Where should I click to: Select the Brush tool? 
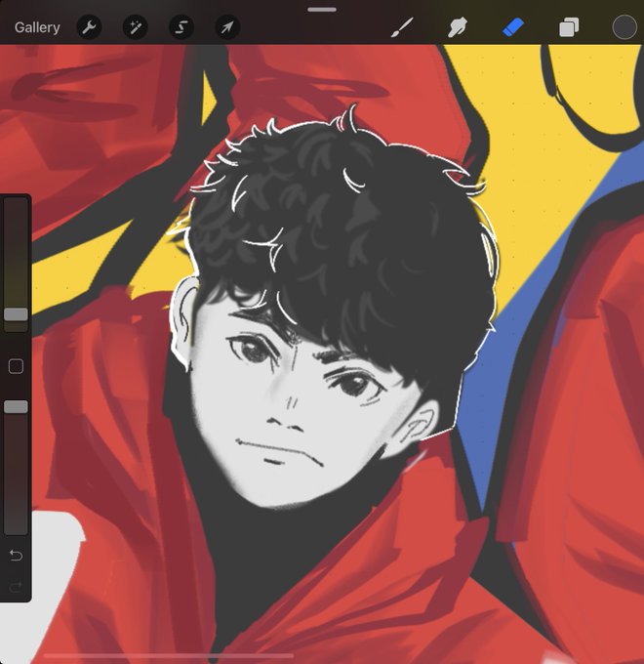402,27
